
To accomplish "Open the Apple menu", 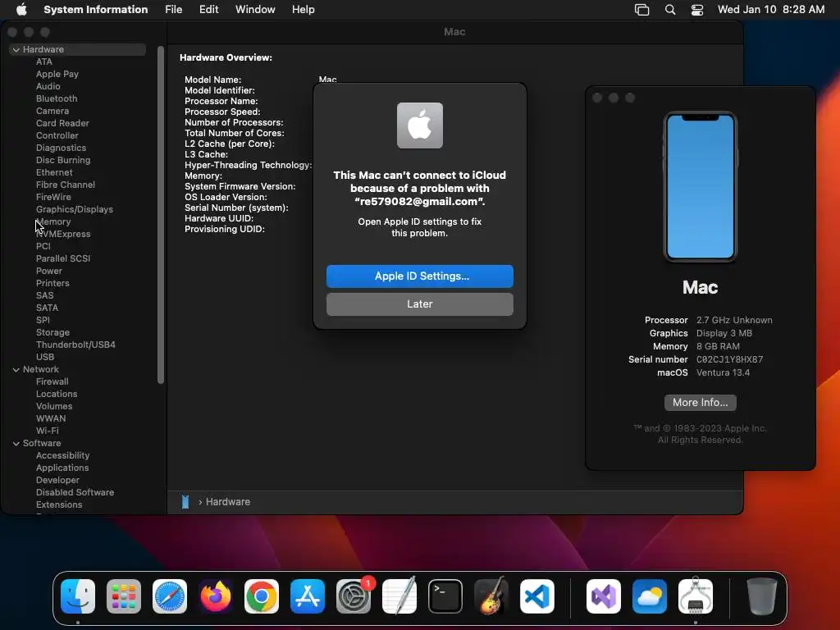I will click(x=21, y=10).
